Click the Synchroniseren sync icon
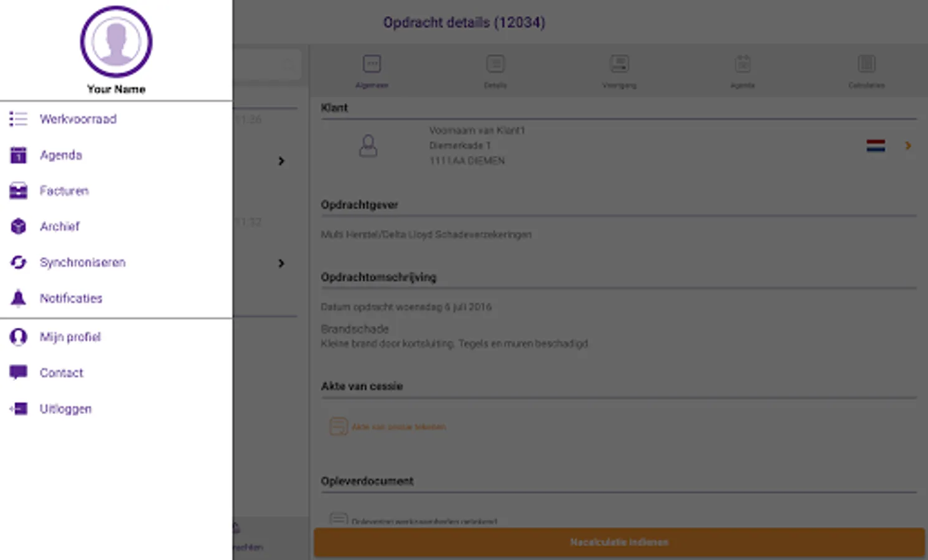Image resolution: width=928 pixels, height=560 pixels. click(x=18, y=263)
